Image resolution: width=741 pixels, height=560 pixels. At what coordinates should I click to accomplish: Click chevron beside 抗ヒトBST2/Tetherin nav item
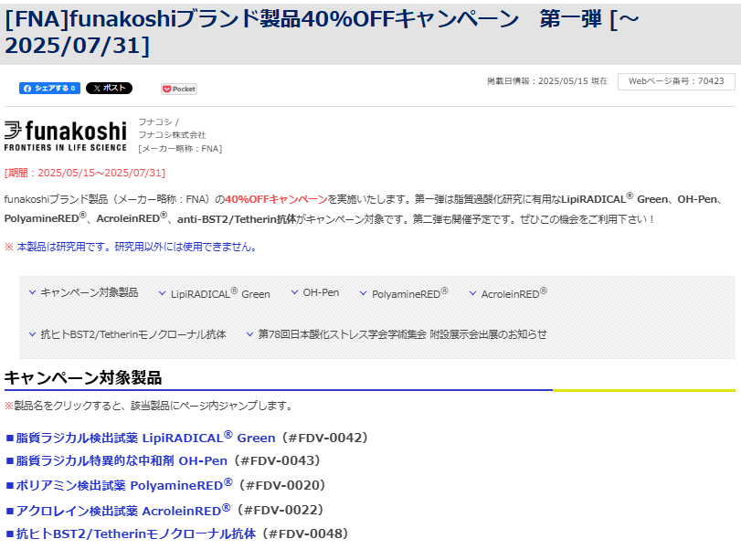(x=33, y=334)
